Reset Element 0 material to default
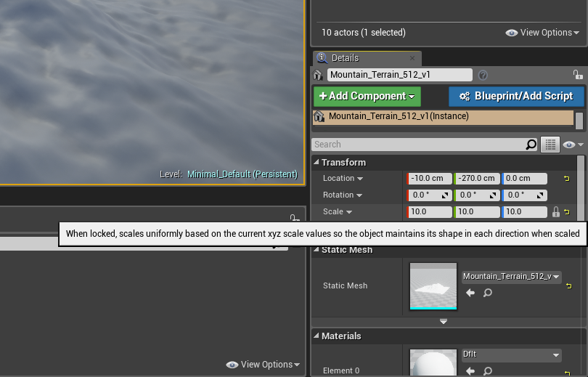This screenshot has height=377, width=588. [x=567, y=373]
